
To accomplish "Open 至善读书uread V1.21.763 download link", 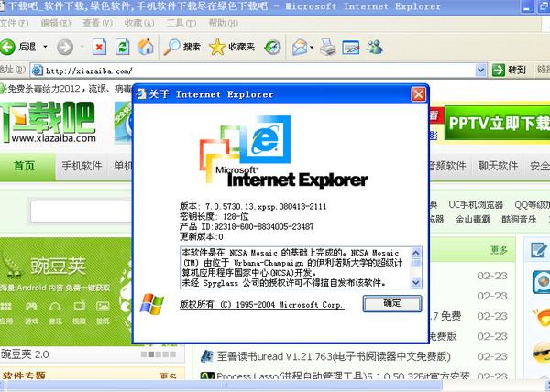I will coord(334,356).
